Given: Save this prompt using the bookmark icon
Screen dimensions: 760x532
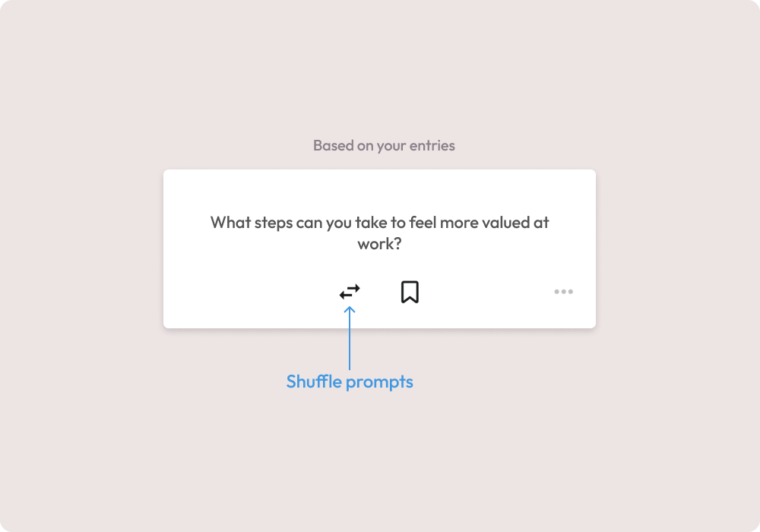Looking at the screenshot, I should (410, 292).
